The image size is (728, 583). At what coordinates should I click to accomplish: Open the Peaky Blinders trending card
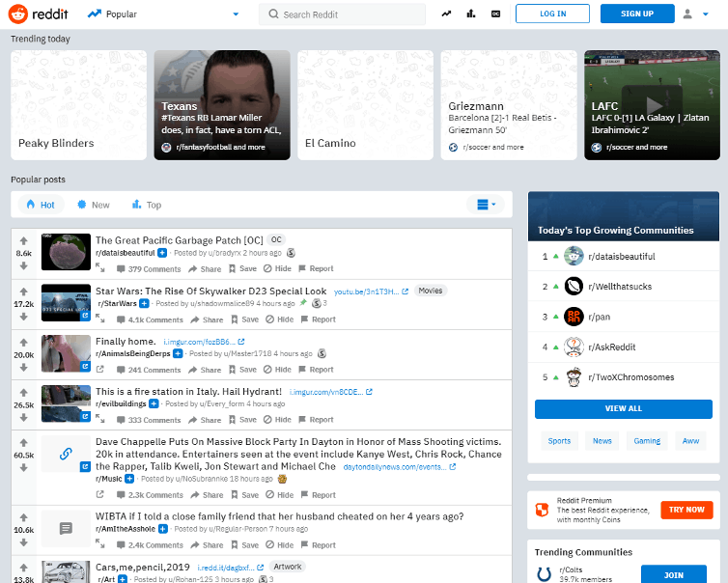78,105
